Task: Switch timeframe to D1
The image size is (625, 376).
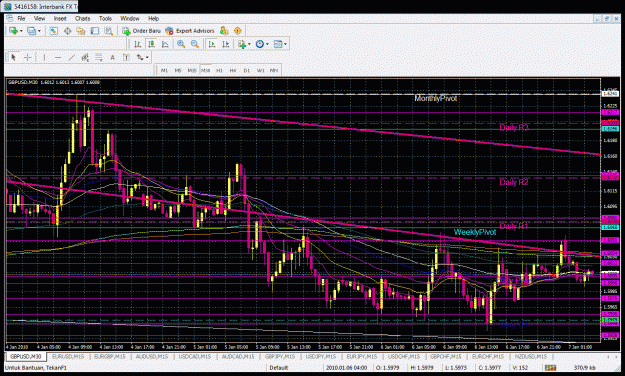Action: pyautogui.click(x=247, y=71)
